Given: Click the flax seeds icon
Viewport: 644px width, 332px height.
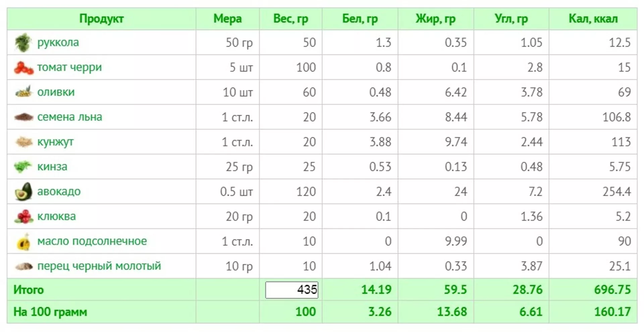Looking at the screenshot, I should (x=23, y=117).
